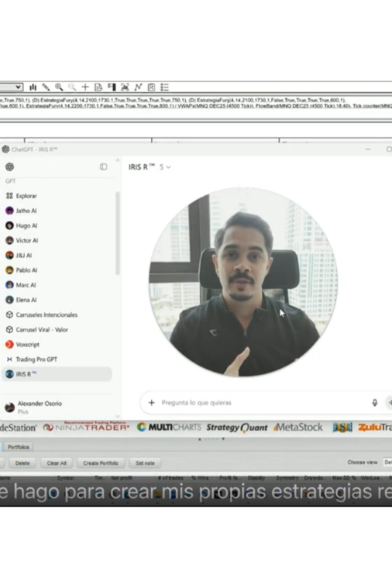Select the drawing pencil tool
The image size is (392, 588).
point(46,88)
